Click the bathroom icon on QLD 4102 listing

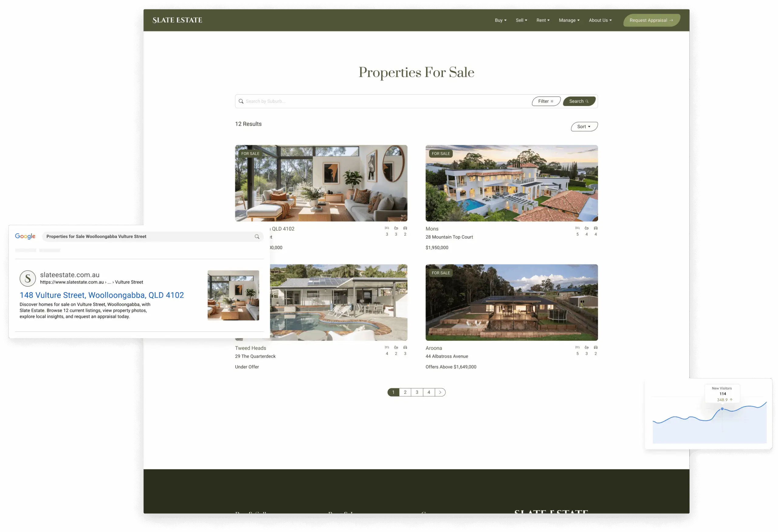(x=396, y=228)
